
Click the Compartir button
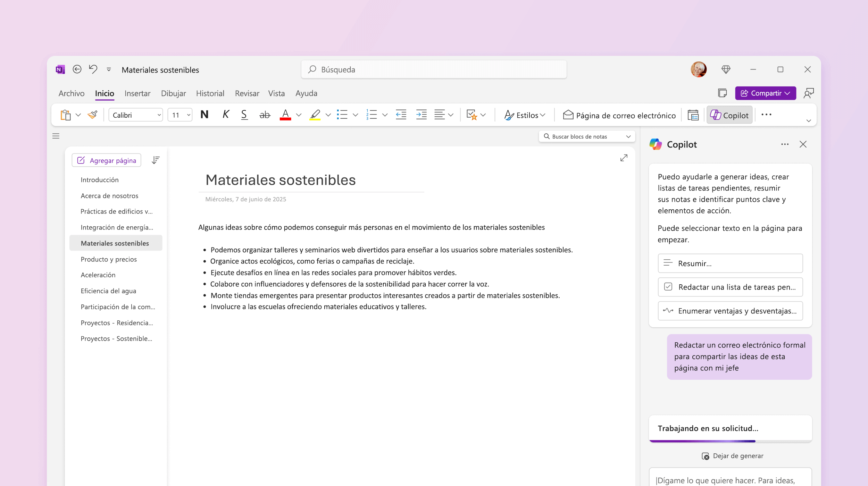pyautogui.click(x=765, y=93)
